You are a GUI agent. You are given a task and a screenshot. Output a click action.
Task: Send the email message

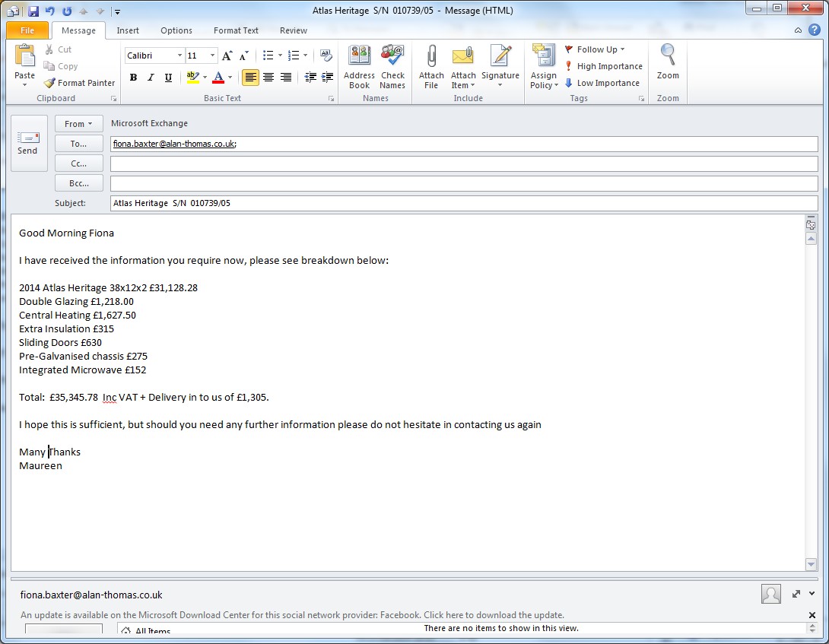click(29, 143)
